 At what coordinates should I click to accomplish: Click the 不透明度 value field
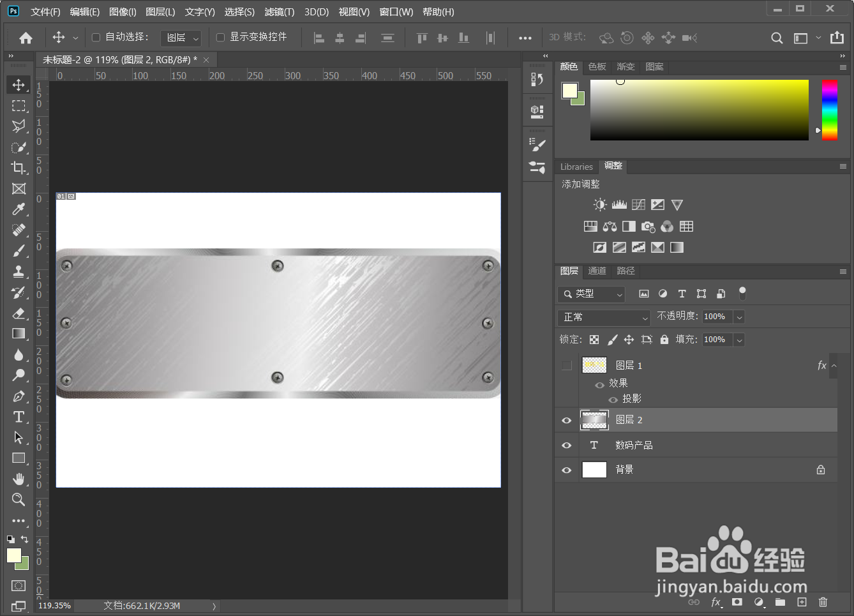point(717,317)
